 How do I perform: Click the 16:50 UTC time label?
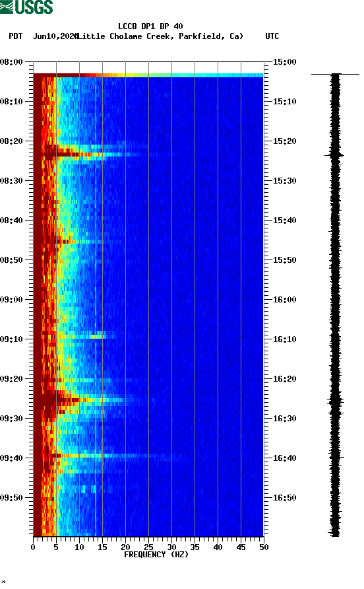tap(284, 498)
